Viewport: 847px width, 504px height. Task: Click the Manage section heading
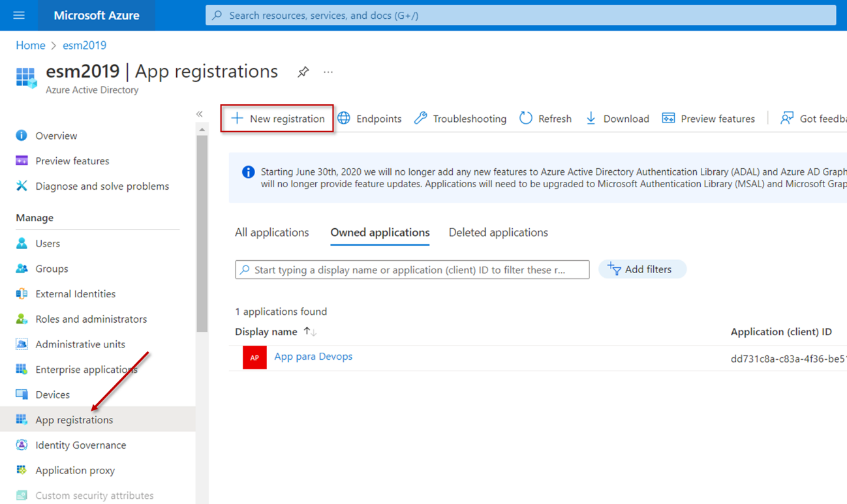click(35, 218)
